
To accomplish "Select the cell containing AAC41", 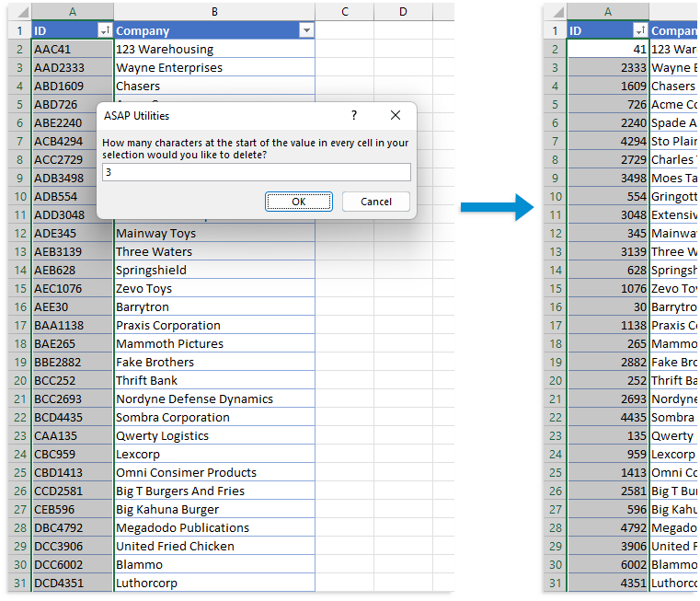I will [x=73, y=50].
